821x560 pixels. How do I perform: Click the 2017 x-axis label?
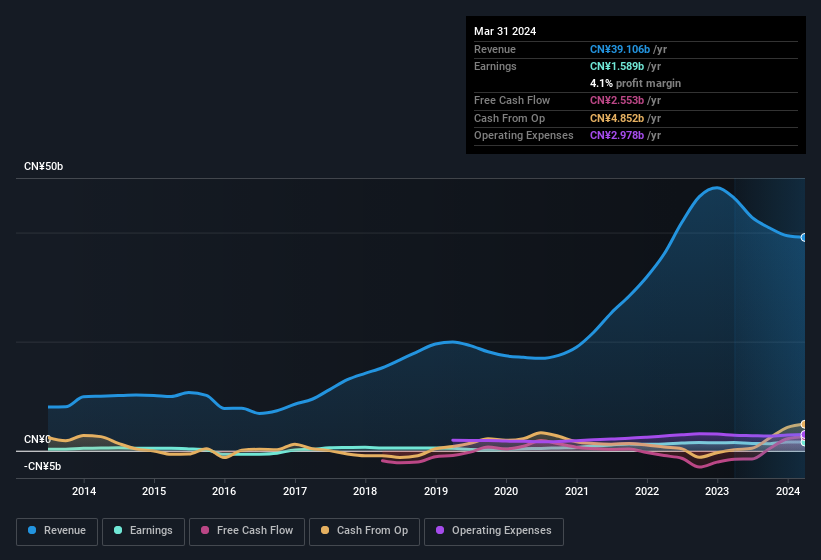click(295, 491)
